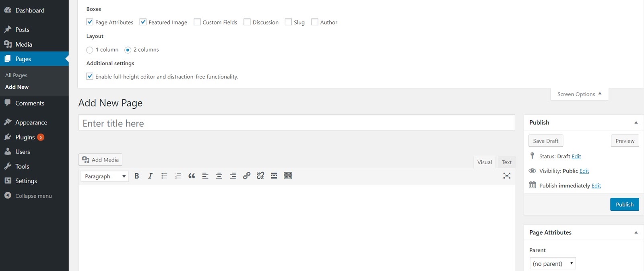Edit the publish immediately date
Viewport: 644px width, 271px height.
[596, 186]
